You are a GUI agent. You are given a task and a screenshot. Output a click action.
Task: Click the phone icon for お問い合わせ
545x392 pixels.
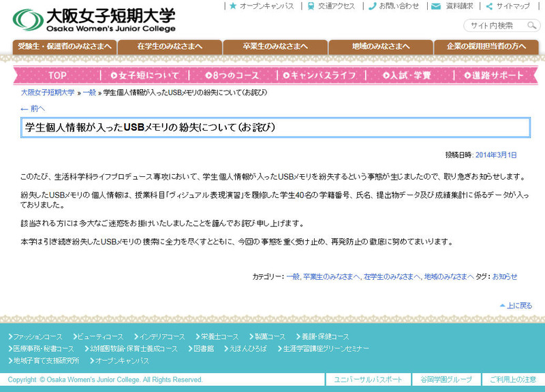point(373,6)
